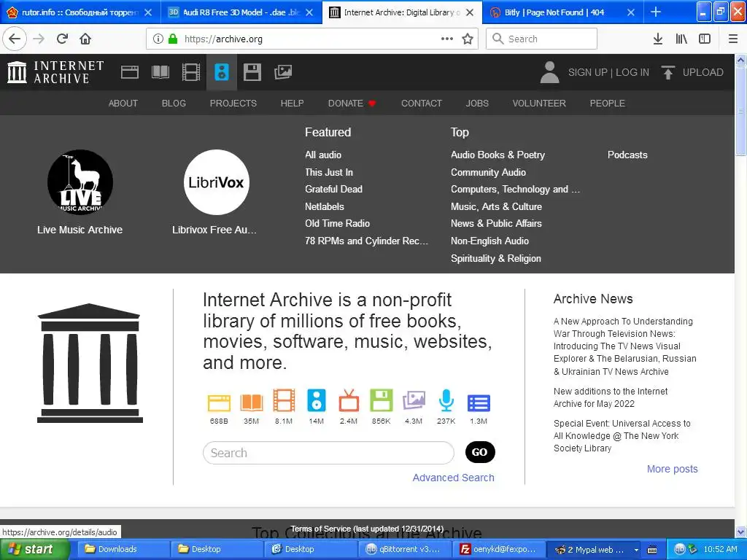Show site information icon in address bar

158,39
